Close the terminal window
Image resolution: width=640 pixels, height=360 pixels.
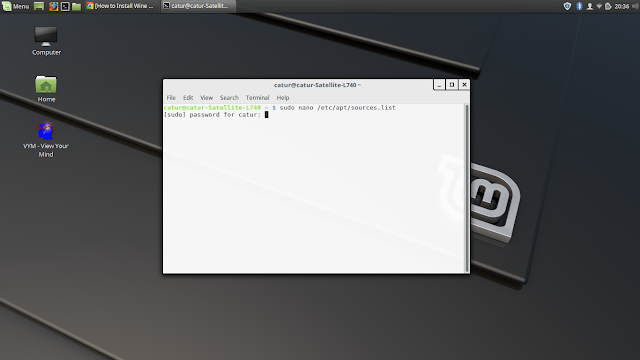(464, 84)
